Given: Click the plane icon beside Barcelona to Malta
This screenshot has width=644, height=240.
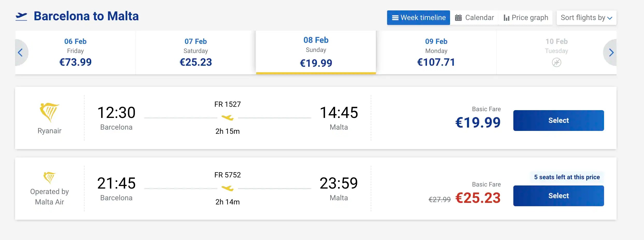Looking at the screenshot, I should click(21, 17).
